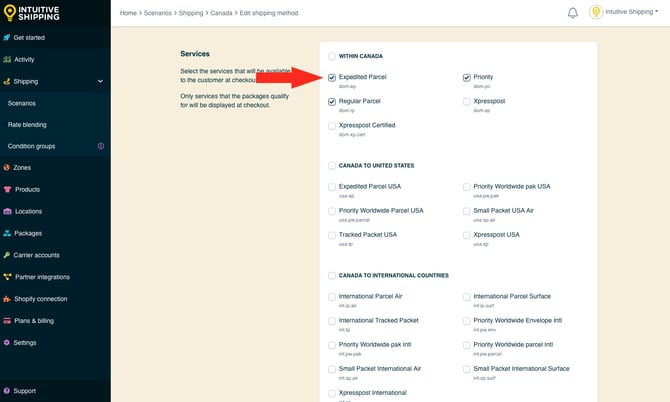The image size is (670, 402).
Task: Click Edit shipping method breadcrumb
Action: tap(269, 13)
